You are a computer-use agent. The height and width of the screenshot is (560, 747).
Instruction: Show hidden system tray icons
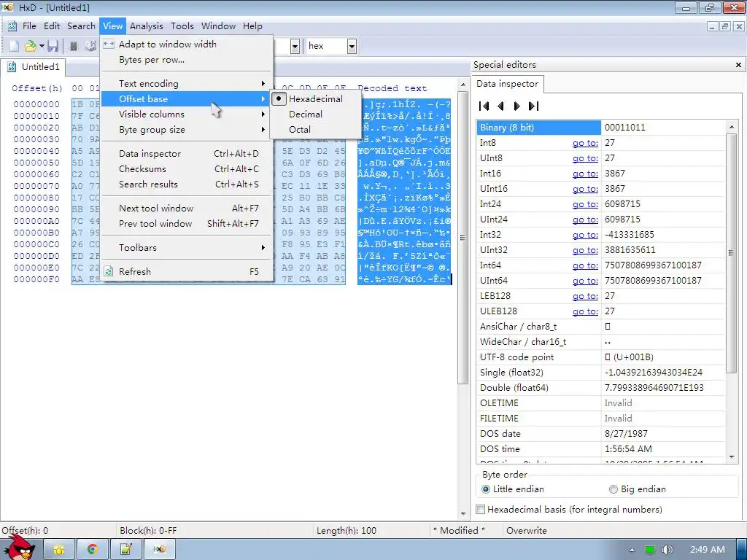pyautogui.click(x=632, y=550)
